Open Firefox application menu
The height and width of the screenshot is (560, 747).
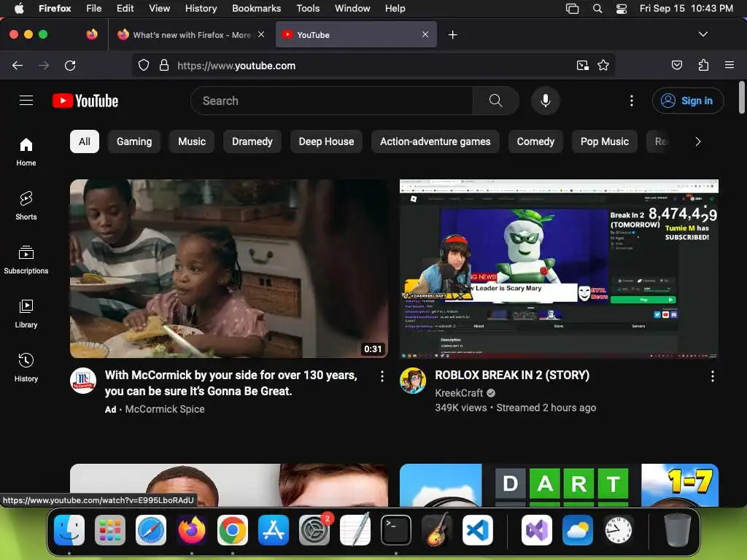click(x=729, y=65)
